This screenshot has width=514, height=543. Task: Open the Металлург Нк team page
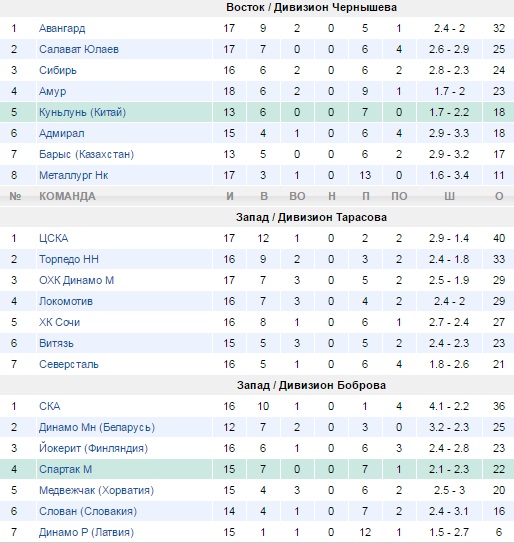click(74, 175)
